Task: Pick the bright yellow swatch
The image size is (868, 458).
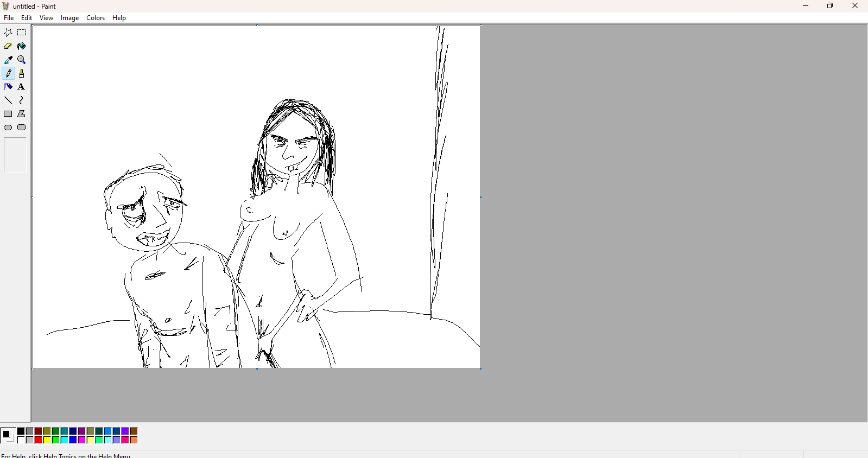Action: (47, 440)
